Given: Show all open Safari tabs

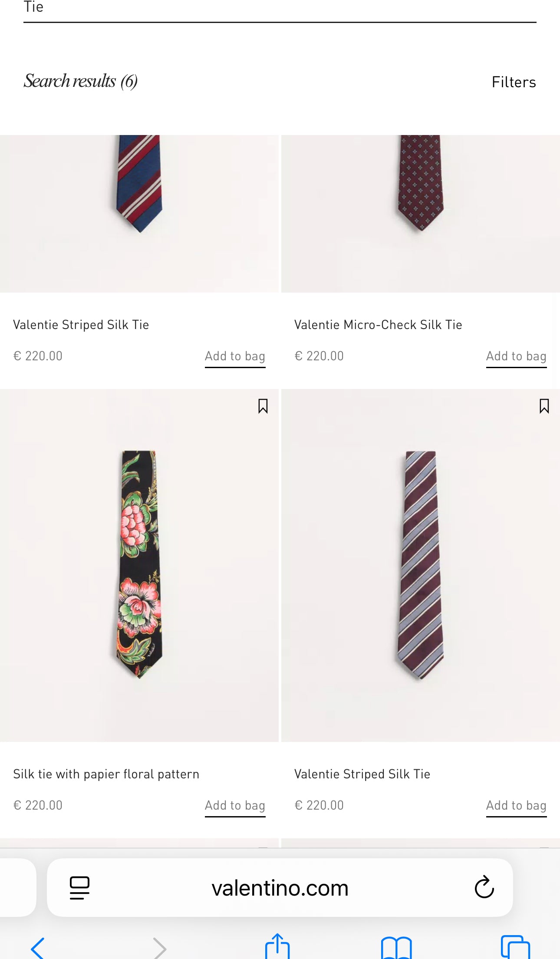Looking at the screenshot, I should pyautogui.click(x=515, y=948).
